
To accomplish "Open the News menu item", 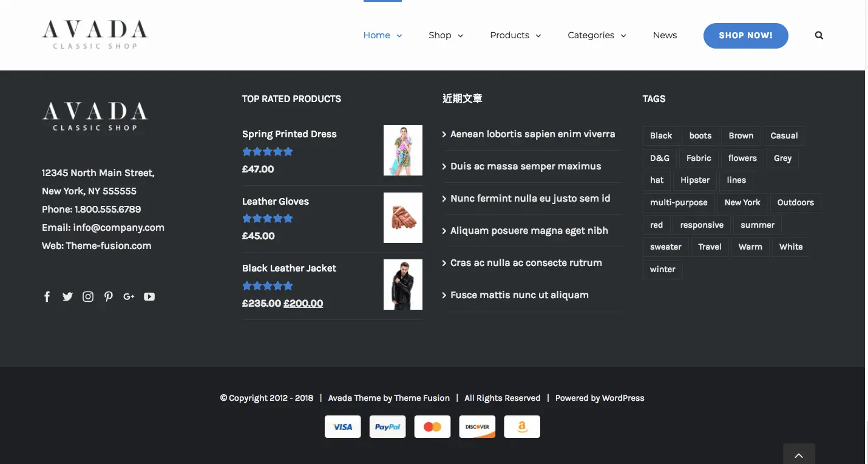I will pos(665,35).
